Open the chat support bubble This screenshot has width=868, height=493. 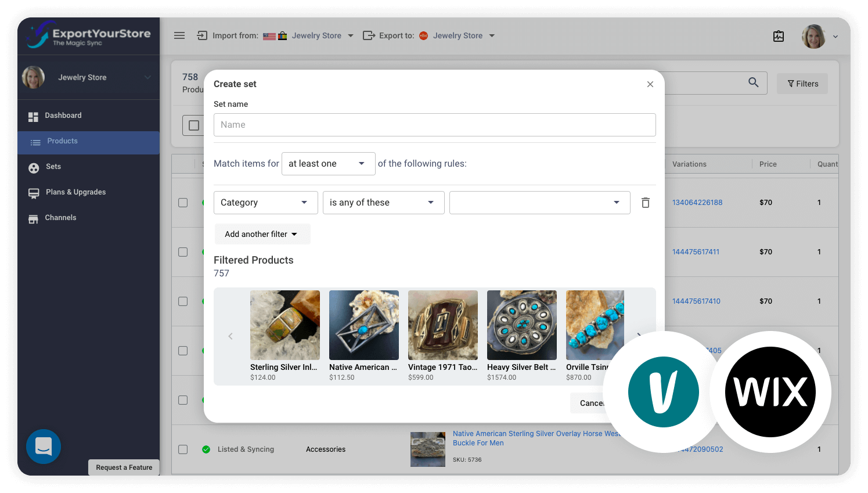[43, 447]
